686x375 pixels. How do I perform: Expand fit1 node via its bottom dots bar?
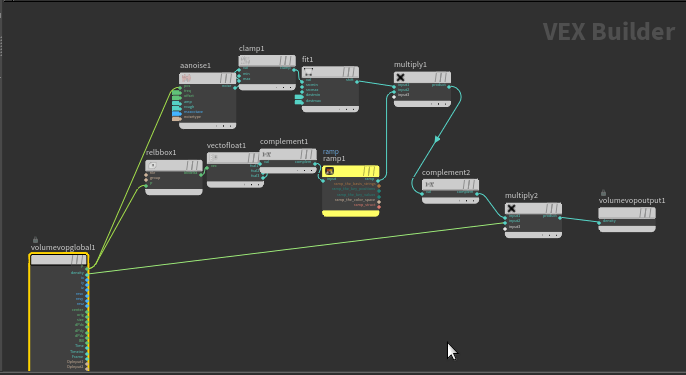point(330,109)
